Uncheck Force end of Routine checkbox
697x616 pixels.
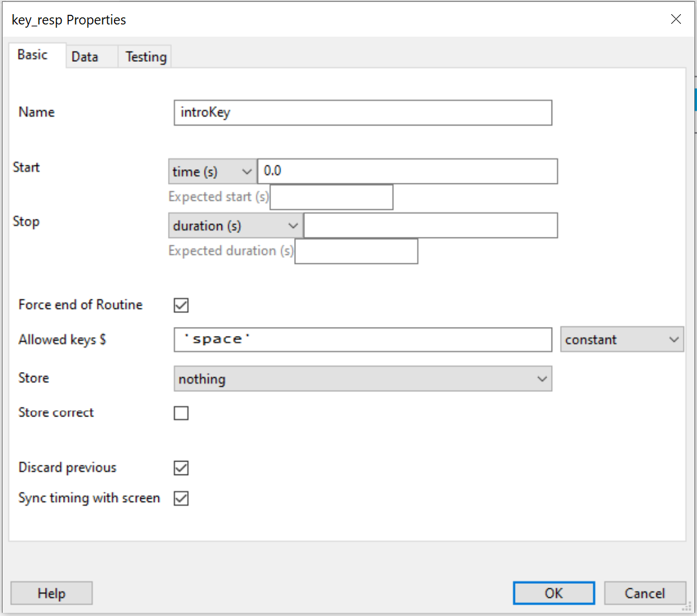181,305
